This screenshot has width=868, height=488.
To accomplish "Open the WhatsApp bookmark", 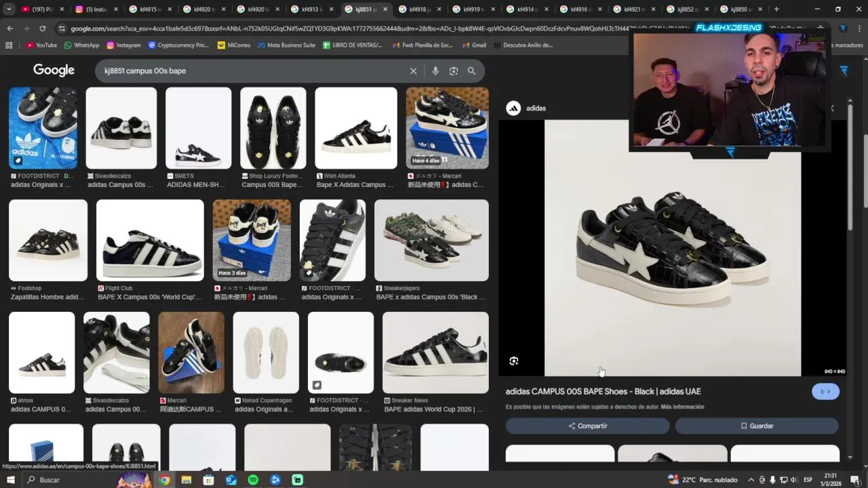I will point(81,45).
